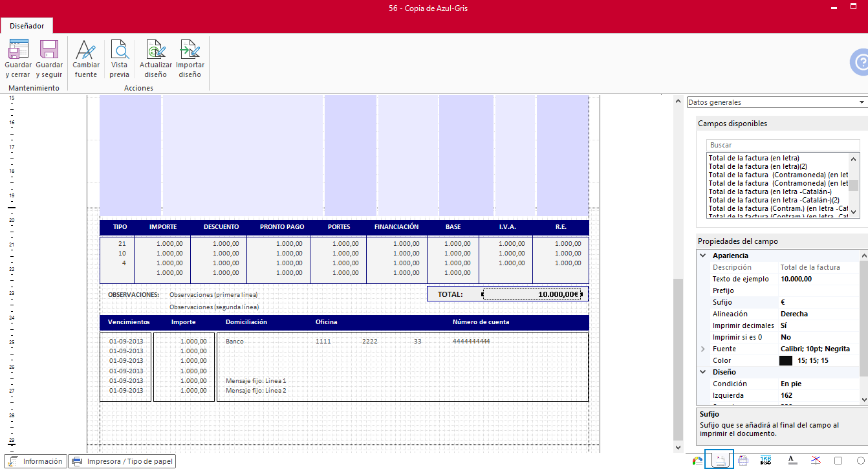
Task: Switch to the Diseñador ribbon tab
Action: [27, 26]
